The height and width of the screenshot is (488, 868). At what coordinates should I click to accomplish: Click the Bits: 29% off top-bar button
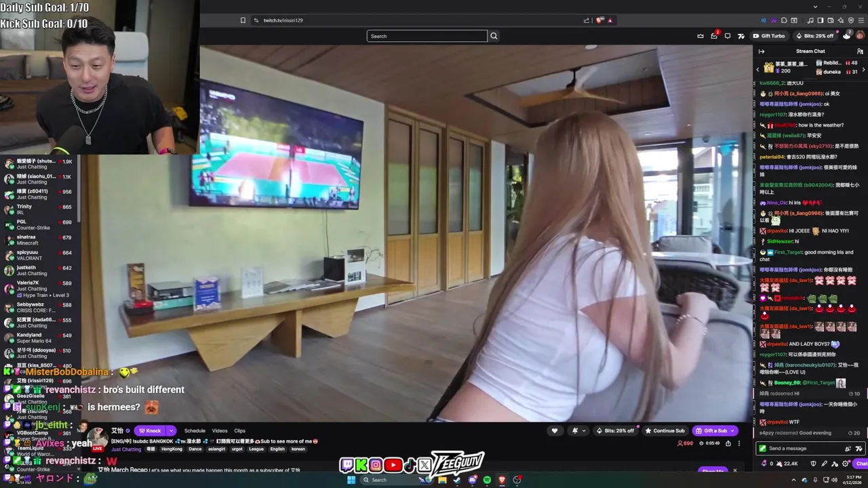pyautogui.click(x=814, y=36)
